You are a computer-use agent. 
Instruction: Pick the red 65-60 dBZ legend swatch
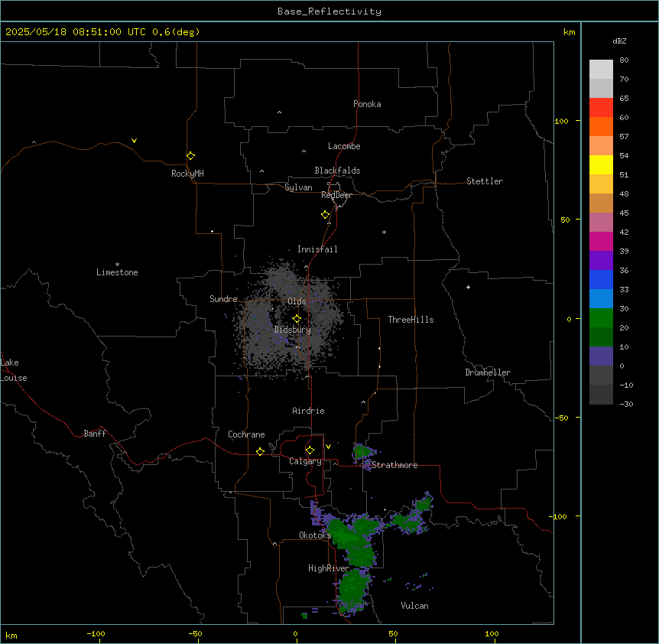click(601, 107)
